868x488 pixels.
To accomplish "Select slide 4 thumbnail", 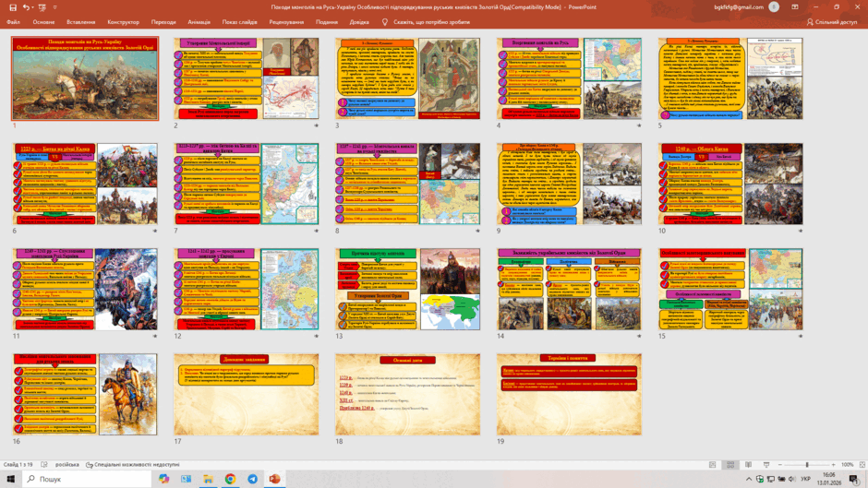I will [x=569, y=78].
